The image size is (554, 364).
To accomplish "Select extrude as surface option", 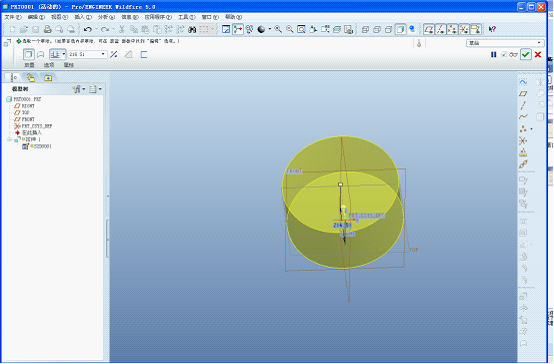I will point(41,54).
